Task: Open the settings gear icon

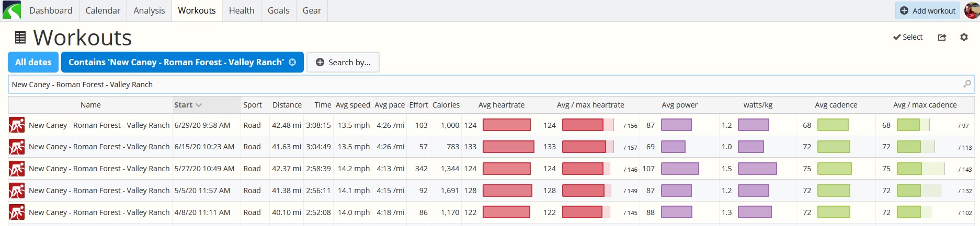Action: [964, 37]
